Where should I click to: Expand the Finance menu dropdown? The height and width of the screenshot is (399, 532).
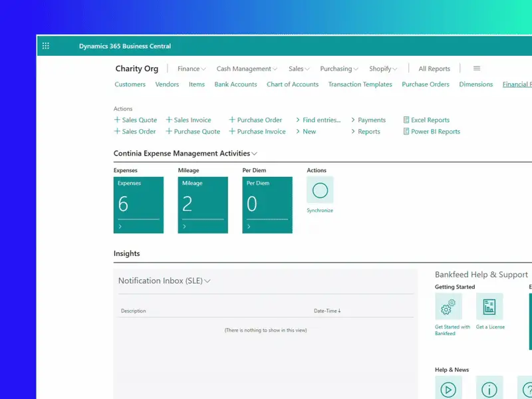(x=192, y=68)
